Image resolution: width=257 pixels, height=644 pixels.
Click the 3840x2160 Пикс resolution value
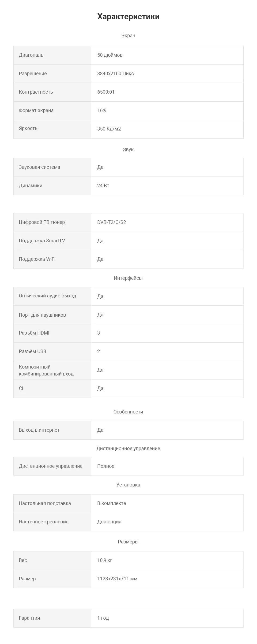point(115,74)
